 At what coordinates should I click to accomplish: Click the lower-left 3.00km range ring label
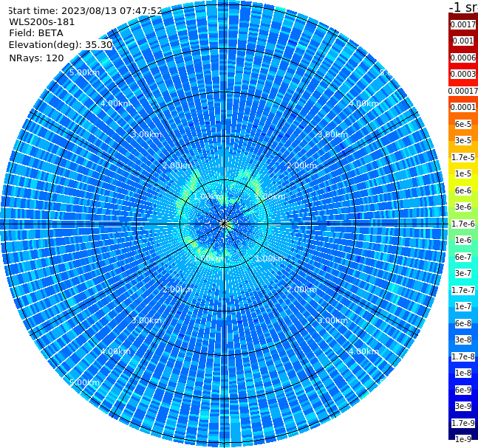(146, 320)
